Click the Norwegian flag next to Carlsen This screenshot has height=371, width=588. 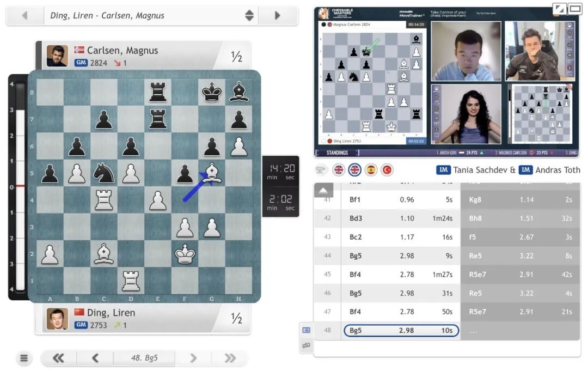(x=79, y=50)
